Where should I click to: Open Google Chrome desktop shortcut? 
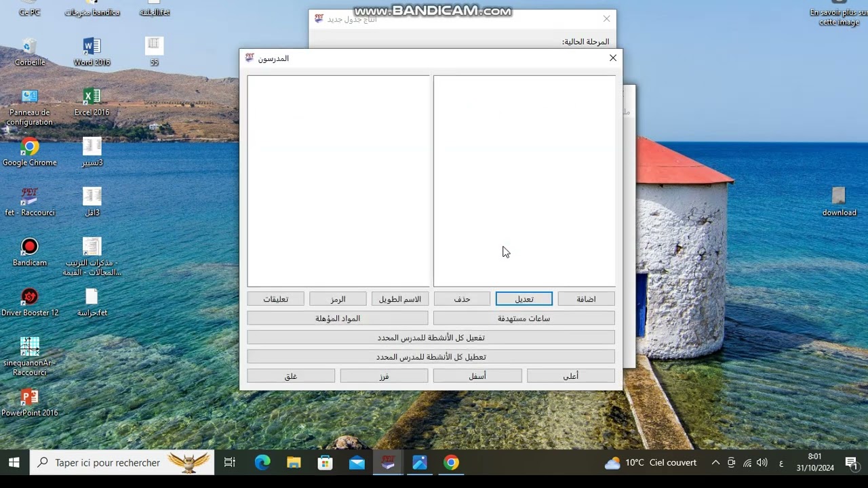pyautogui.click(x=30, y=152)
